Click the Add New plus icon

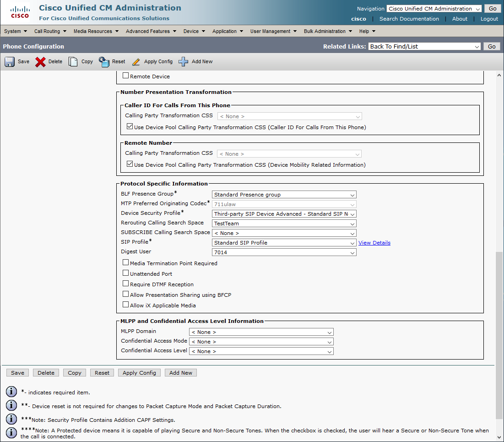click(184, 62)
